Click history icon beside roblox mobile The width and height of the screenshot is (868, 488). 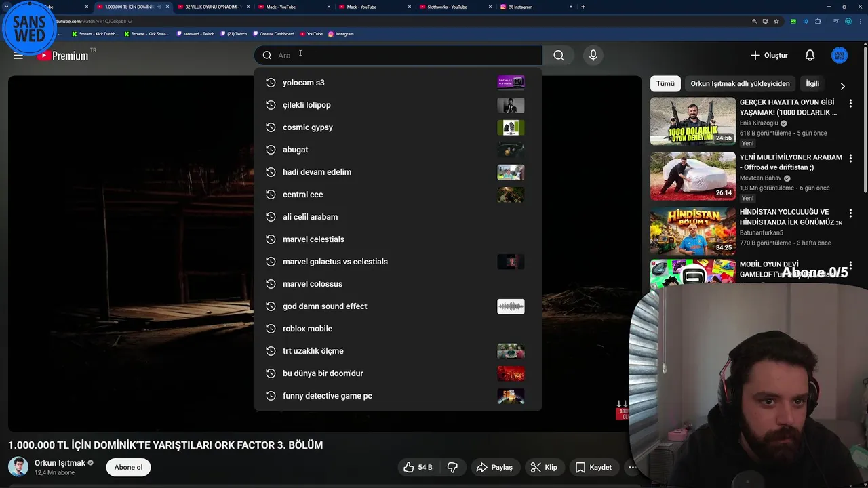click(270, 329)
